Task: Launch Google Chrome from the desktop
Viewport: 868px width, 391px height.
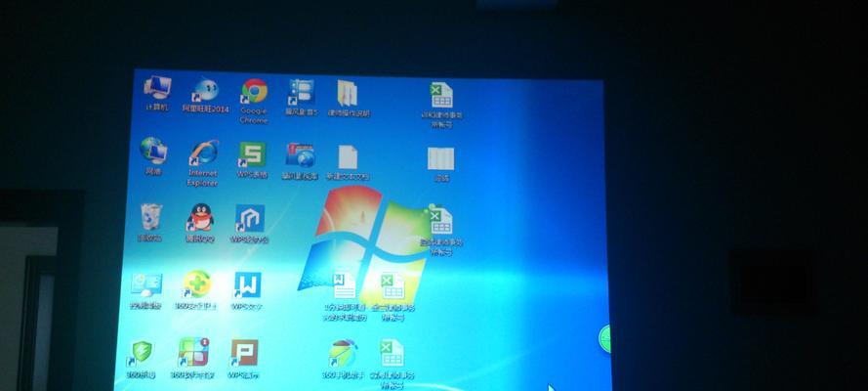Action: pyautogui.click(x=254, y=101)
